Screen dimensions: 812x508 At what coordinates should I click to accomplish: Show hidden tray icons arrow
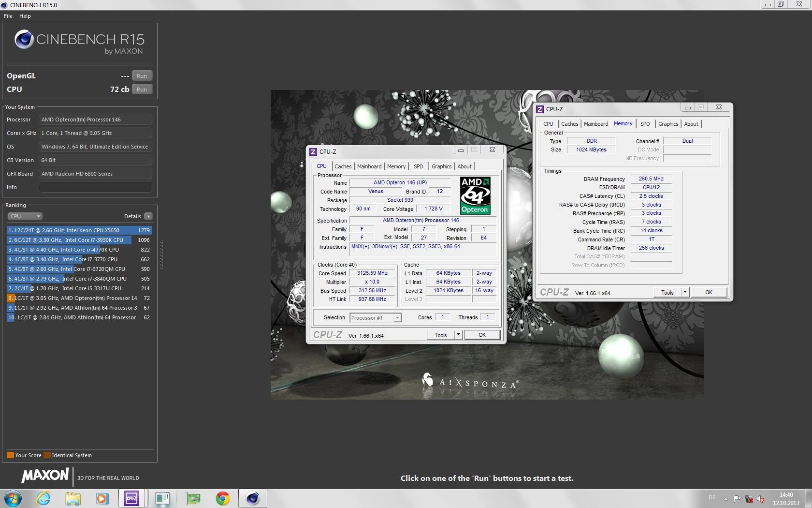725,499
